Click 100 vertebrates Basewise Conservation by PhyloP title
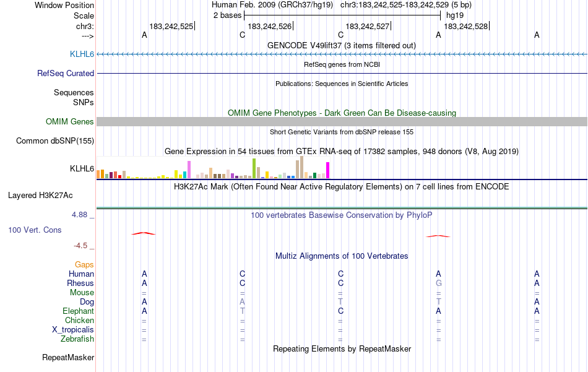Image resolution: width=588 pixels, height=372 pixels. click(x=342, y=215)
